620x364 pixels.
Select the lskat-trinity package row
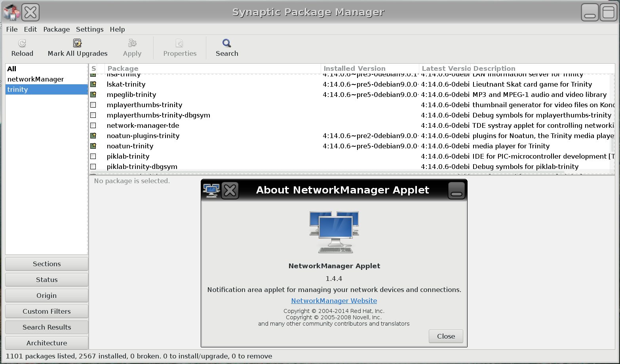click(352, 84)
